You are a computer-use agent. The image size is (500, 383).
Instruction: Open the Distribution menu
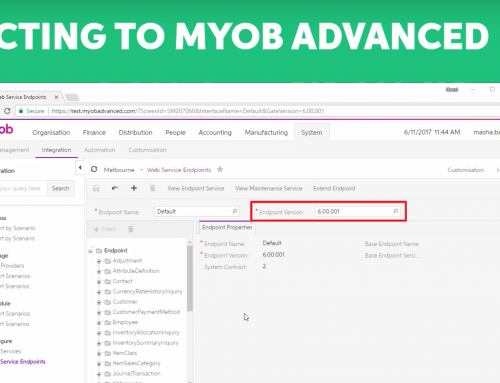click(x=135, y=133)
